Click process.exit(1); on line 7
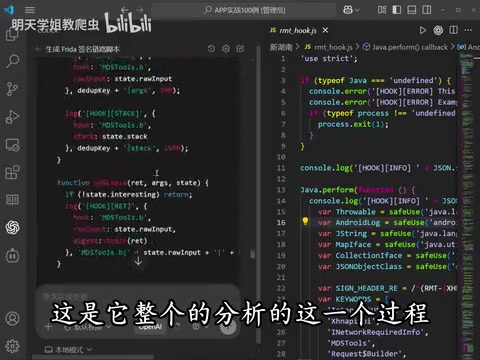 (x=353, y=124)
